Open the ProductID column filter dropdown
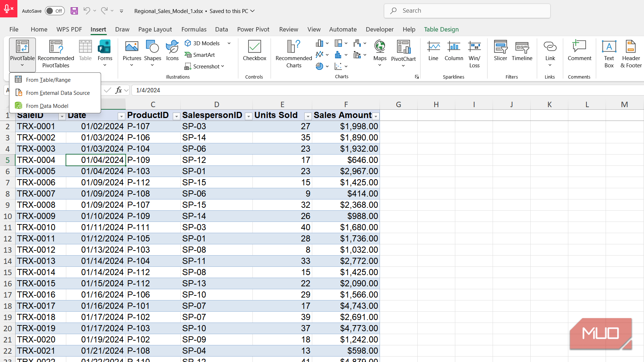The width and height of the screenshot is (644, 362). click(176, 116)
